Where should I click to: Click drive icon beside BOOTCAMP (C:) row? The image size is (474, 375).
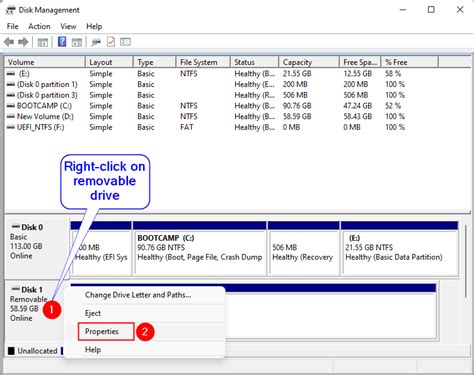(11, 106)
